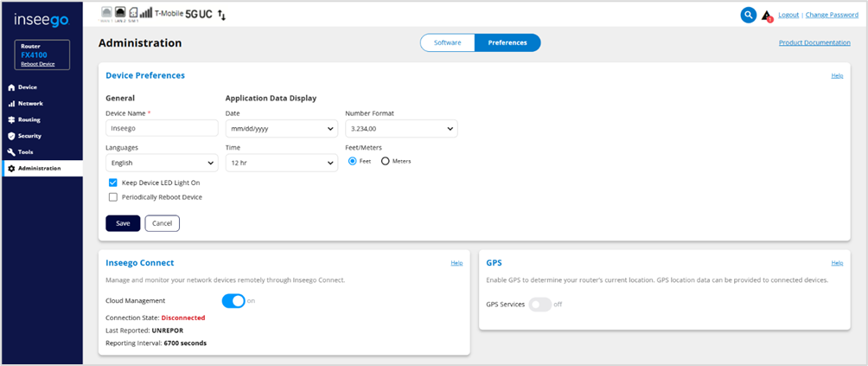Click the Inseego logo

point(41,19)
